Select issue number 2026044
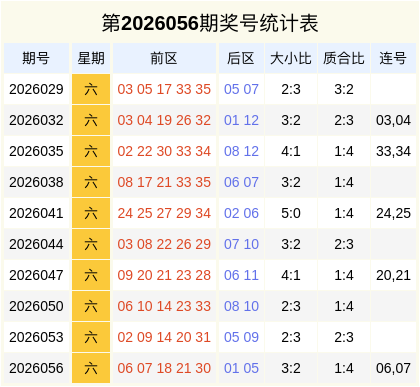This screenshot has width=420, height=387. point(36,244)
